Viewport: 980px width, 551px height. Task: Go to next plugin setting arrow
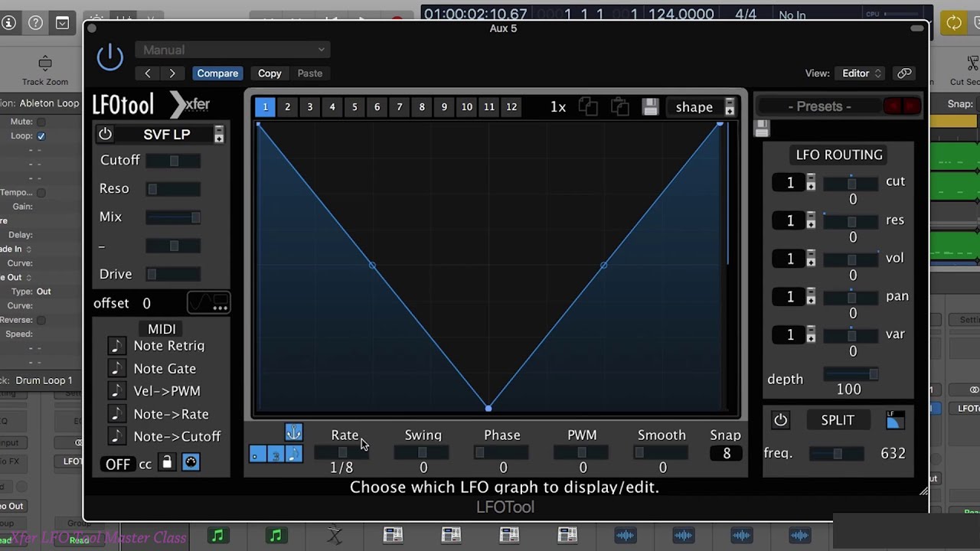point(172,73)
